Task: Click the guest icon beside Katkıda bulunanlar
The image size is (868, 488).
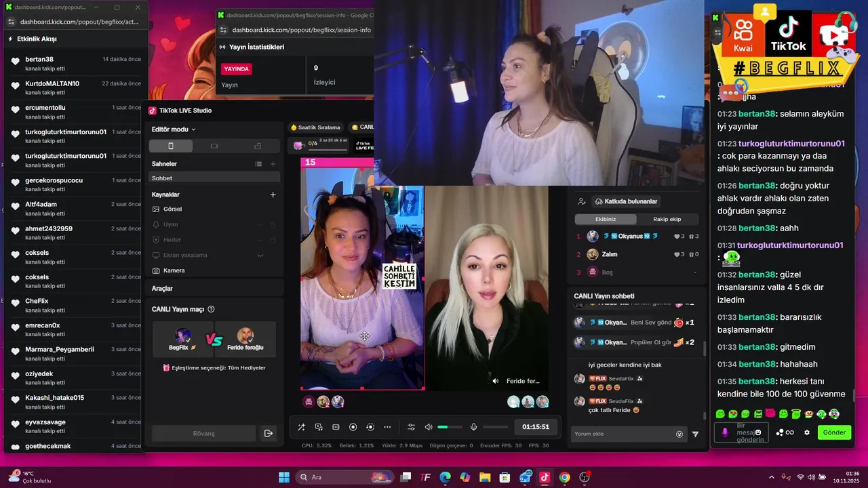Action: [581, 201]
